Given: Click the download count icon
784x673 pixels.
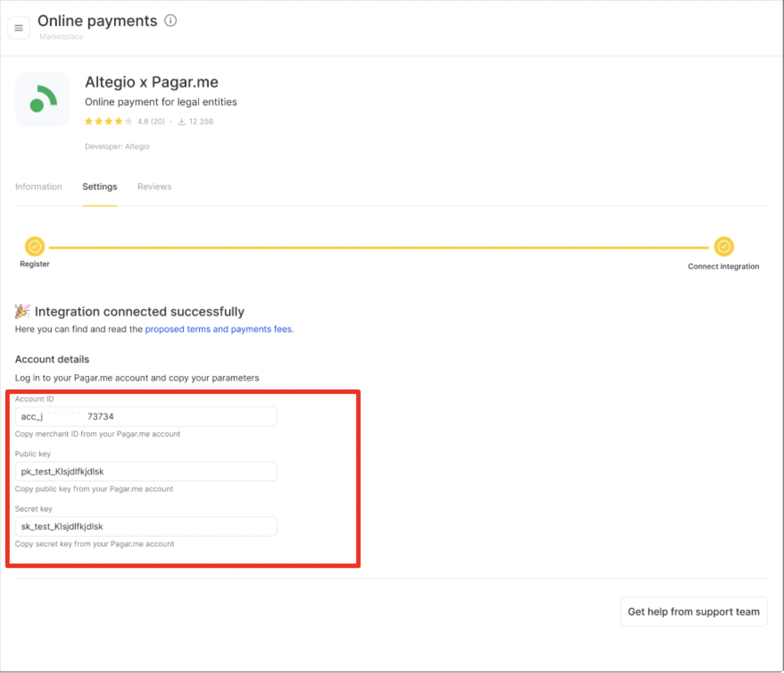Looking at the screenshot, I should tap(181, 121).
